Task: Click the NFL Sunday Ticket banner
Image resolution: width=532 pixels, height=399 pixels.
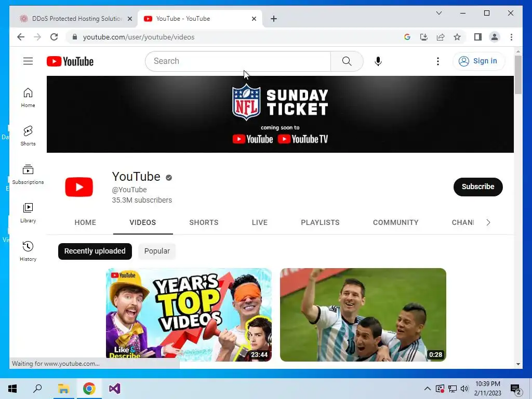Action: [x=280, y=114]
